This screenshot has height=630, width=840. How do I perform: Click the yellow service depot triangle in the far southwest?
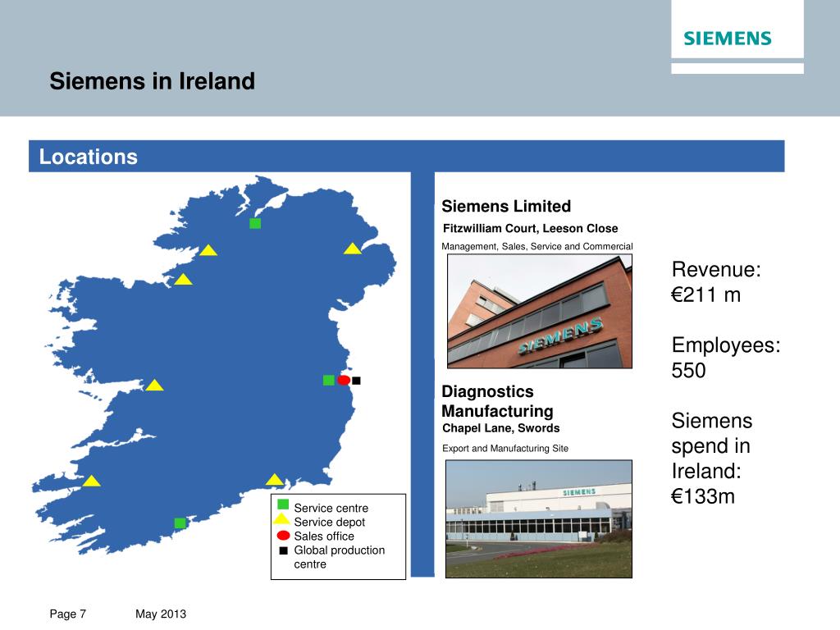point(92,481)
